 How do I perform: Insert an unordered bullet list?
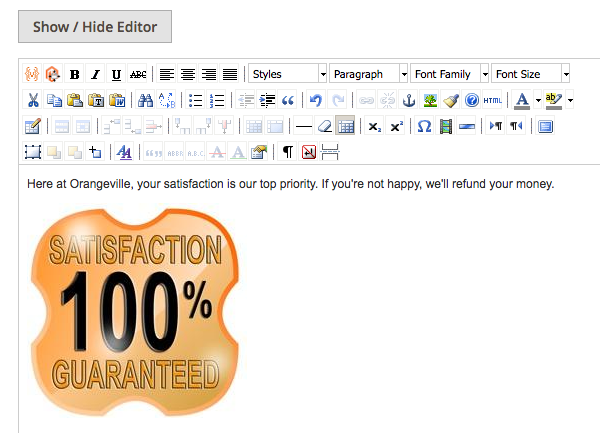pos(196,100)
